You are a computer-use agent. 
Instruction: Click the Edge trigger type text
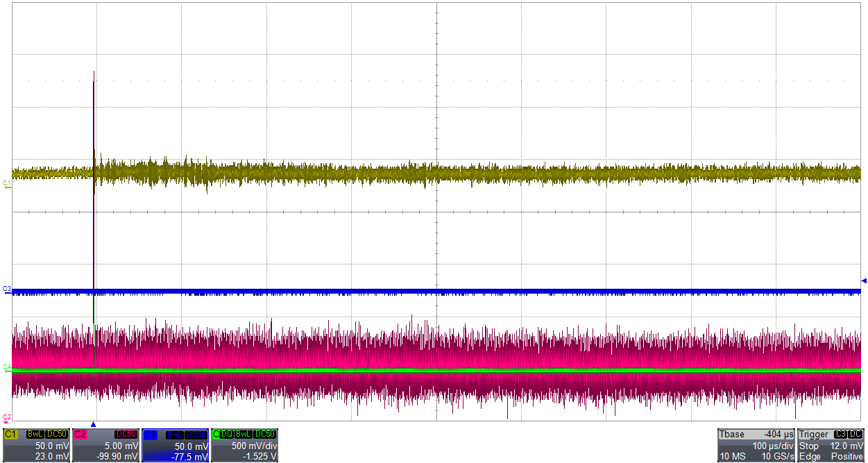coord(810,456)
